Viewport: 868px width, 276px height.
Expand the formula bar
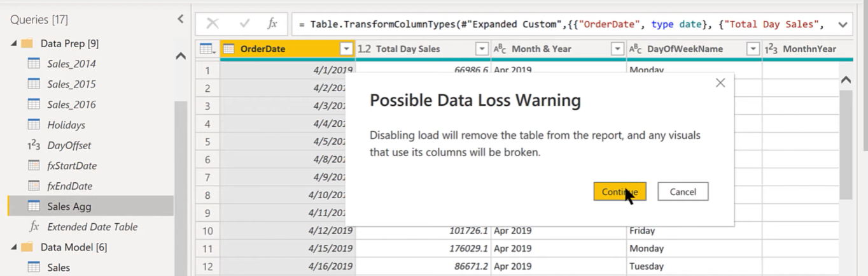[x=843, y=25]
